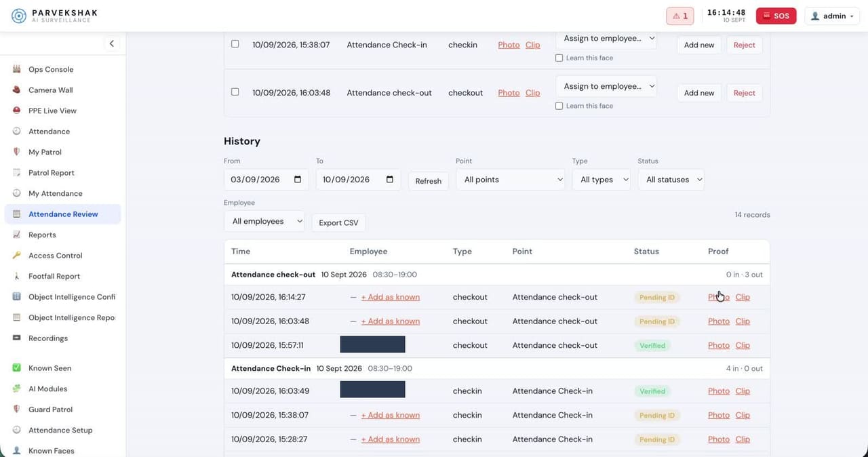Open the alert indicator showing 1
The image size is (868, 457).
click(x=680, y=16)
